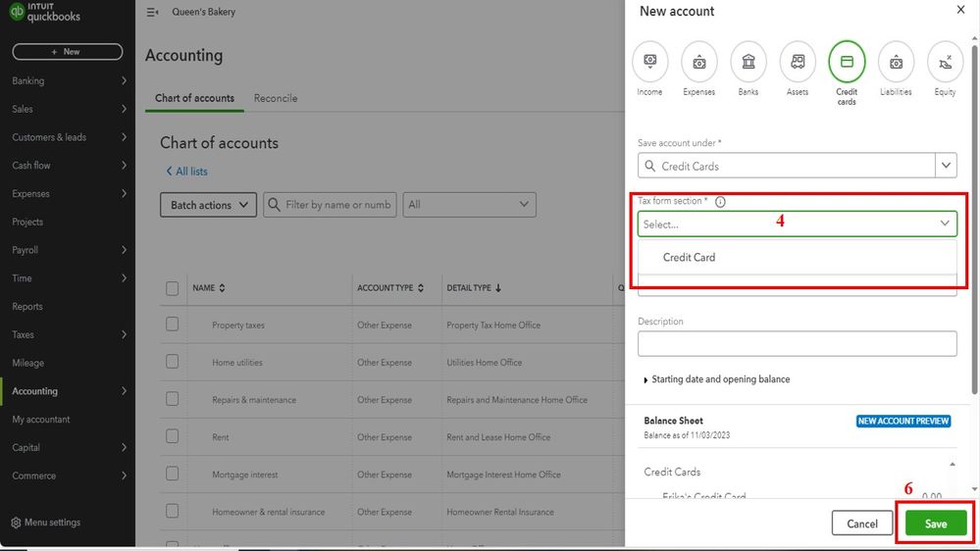Go back via All lists link
Viewport: 980px width, 551px height.
click(186, 172)
